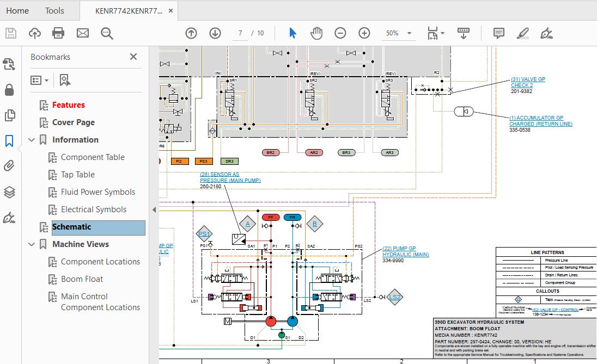Viewport: 597px width, 364px height.
Task: Zoom in with plus button
Action: click(364, 33)
